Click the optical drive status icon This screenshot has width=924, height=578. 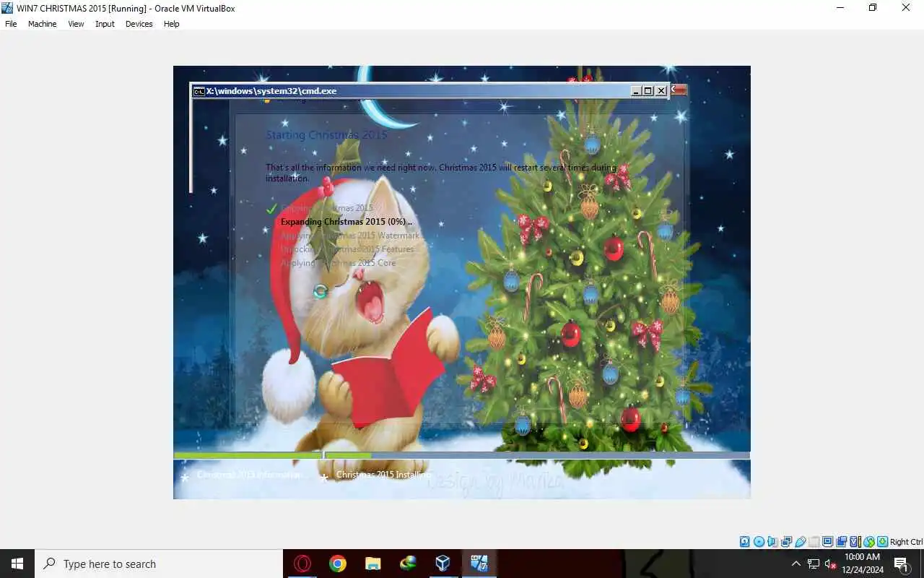(x=759, y=542)
